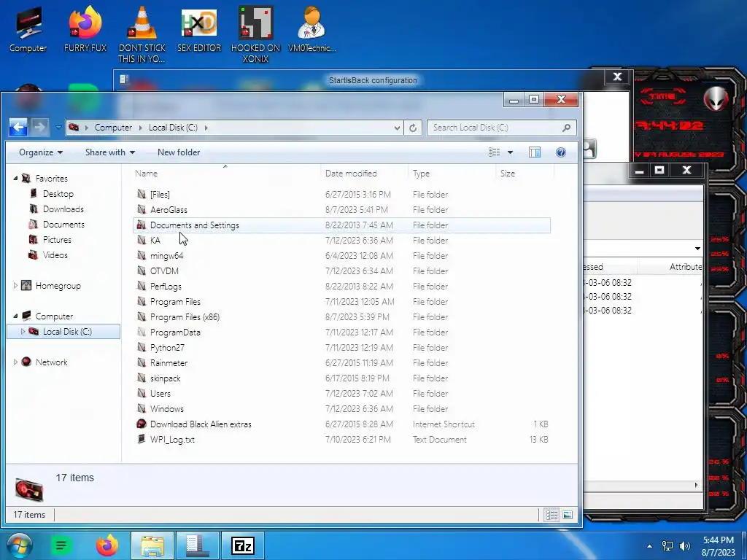Collapse the Computer tree node
Image resolution: width=747 pixels, height=560 pixels.
(15, 316)
